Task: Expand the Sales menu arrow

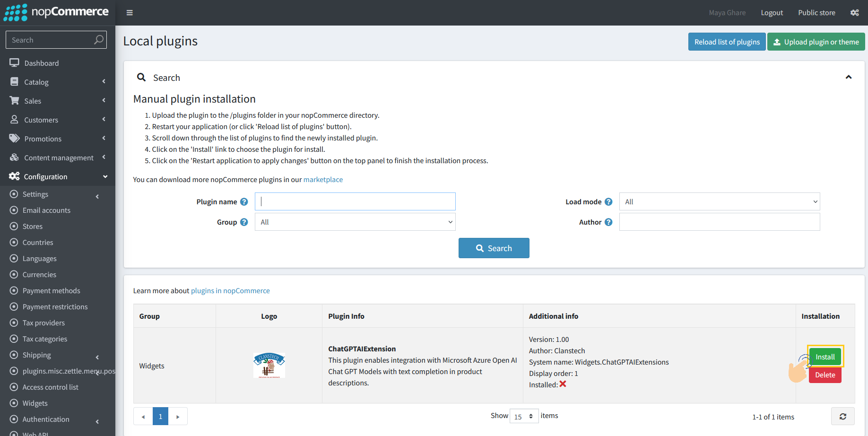Action: coord(104,100)
